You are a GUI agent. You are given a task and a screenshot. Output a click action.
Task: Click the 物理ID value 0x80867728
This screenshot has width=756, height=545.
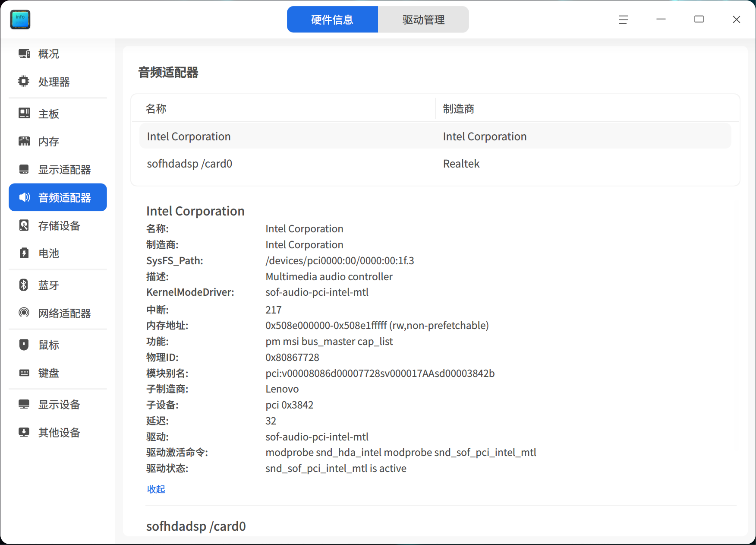coord(292,357)
